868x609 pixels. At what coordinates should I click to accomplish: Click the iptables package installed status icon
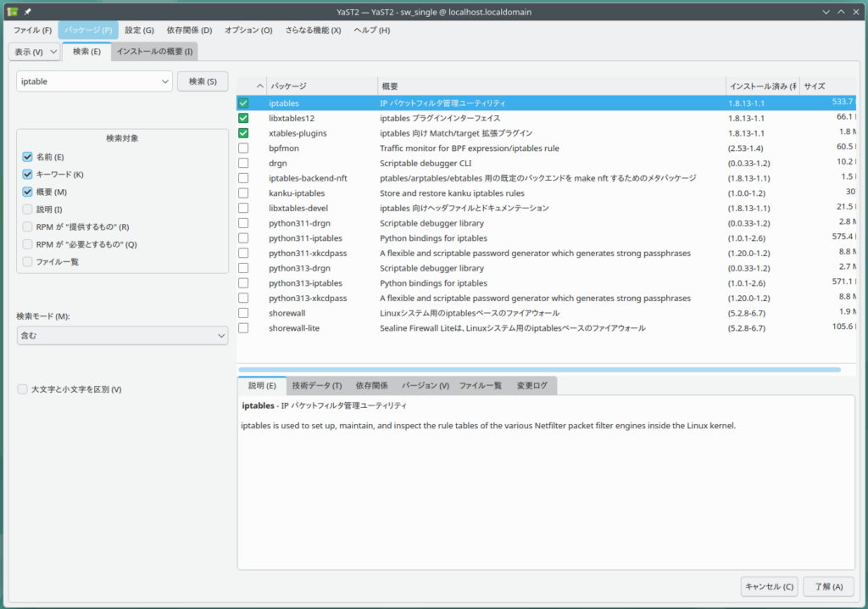click(243, 103)
